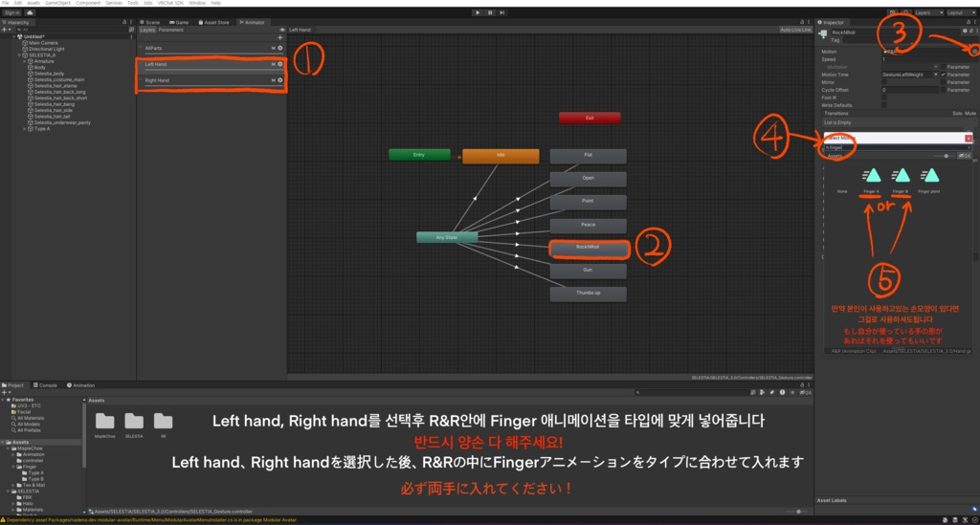Toggle the Multiplier Parameter checkbox

[943, 67]
